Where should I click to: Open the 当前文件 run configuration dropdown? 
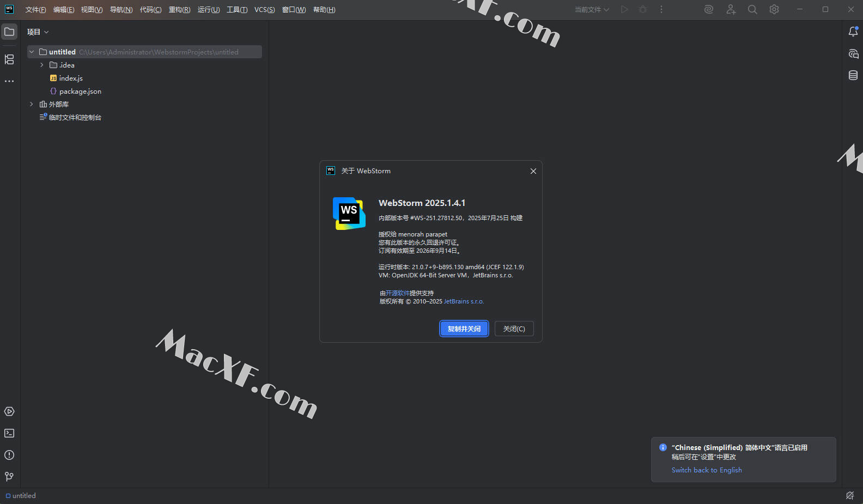click(592, 9)
